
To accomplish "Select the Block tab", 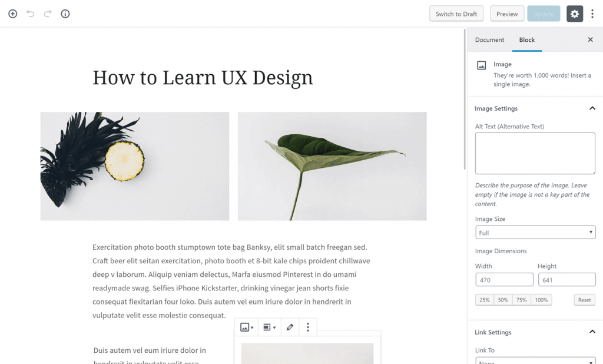I will pyautogui.click(x=526, y=39).
